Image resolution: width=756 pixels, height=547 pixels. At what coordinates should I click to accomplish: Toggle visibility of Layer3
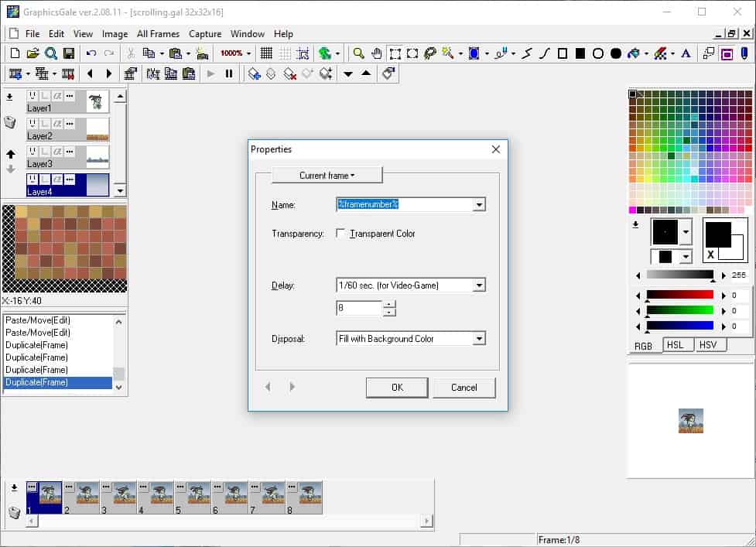[32, 152]
